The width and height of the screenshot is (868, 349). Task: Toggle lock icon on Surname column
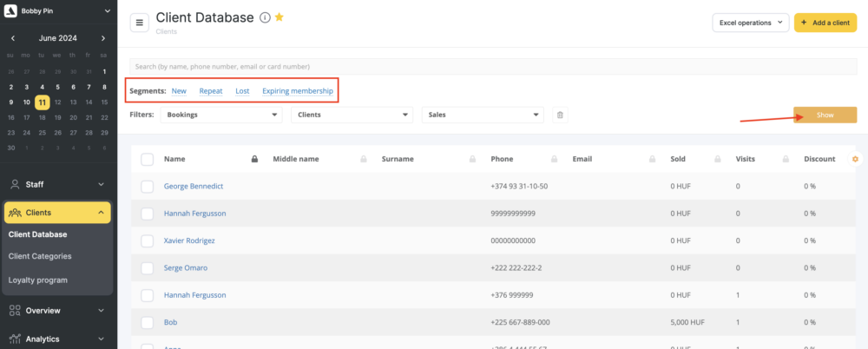[x=473, y=159]
